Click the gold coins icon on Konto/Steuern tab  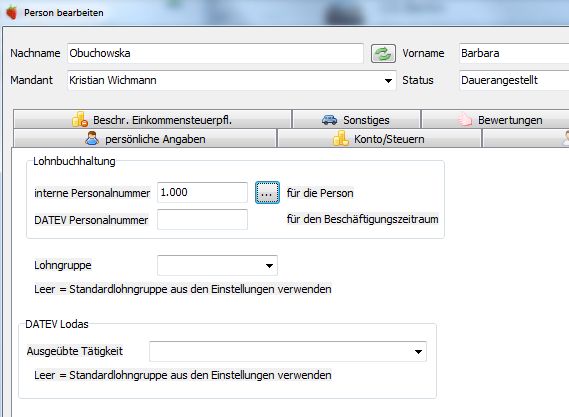[x=340, y=138]
